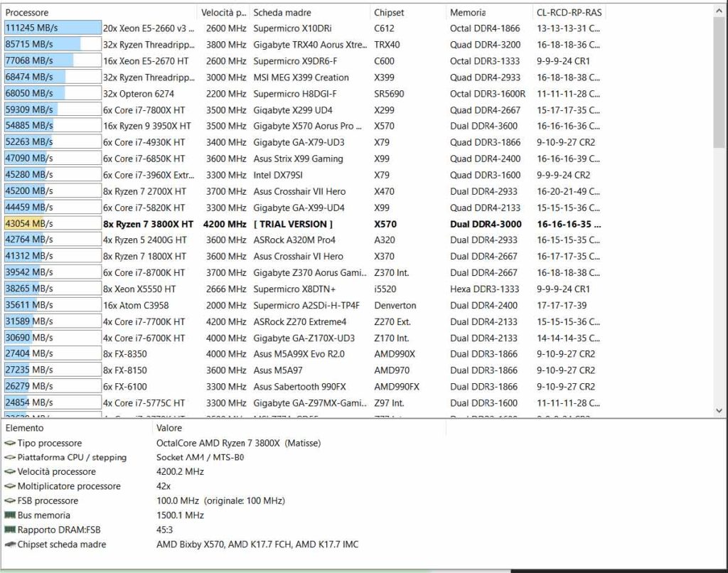
Task: Click the CPU icon beside Tipo processore
Action: pos(10,443)
